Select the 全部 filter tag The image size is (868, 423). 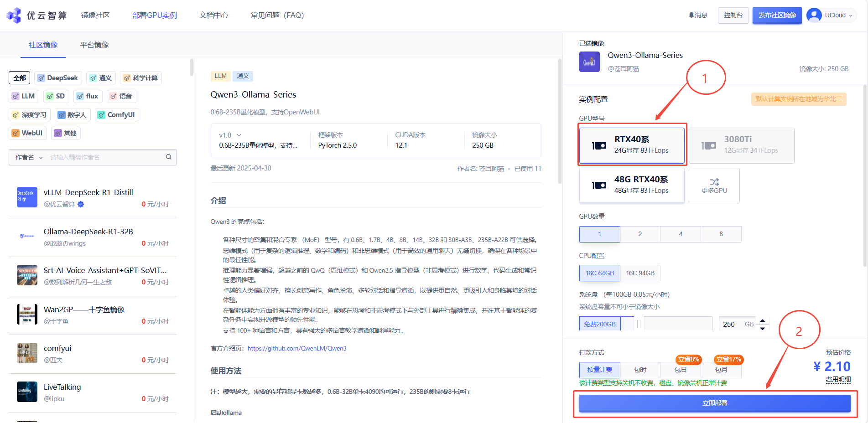pyautogui.click(x=20, y=78)
